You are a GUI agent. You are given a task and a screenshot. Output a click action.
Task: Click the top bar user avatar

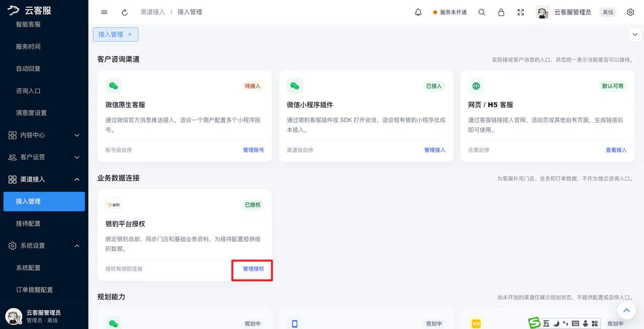[543, 12]
